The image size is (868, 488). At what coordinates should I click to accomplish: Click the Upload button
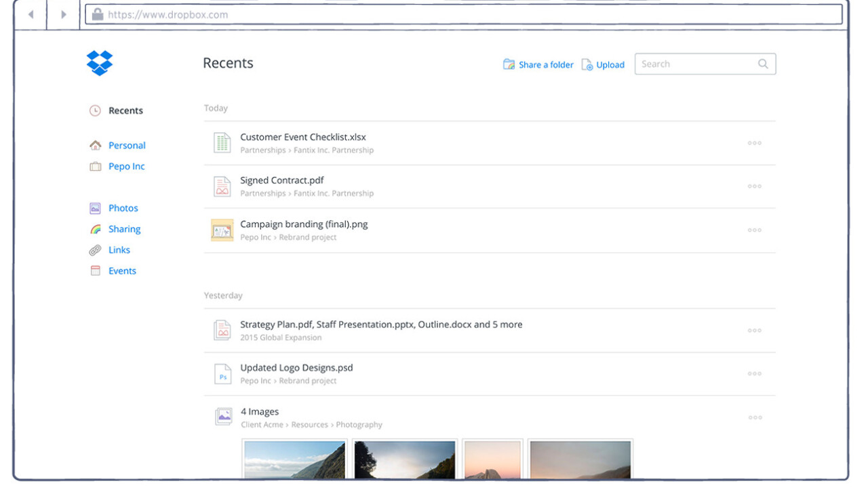pyautogui.click(x=610, y=65)
